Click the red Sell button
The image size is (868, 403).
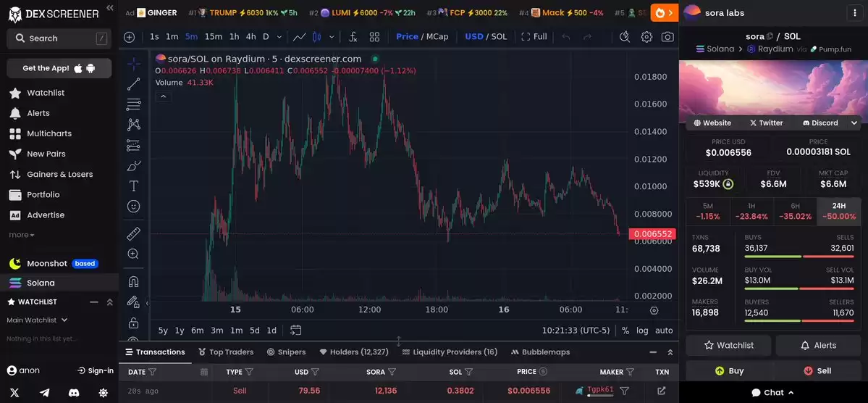[x=817, y=371]
